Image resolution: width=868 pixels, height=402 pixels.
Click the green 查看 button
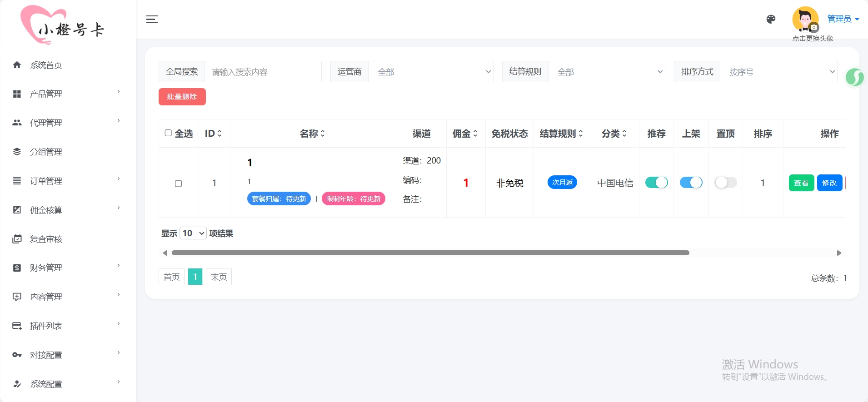801,183
